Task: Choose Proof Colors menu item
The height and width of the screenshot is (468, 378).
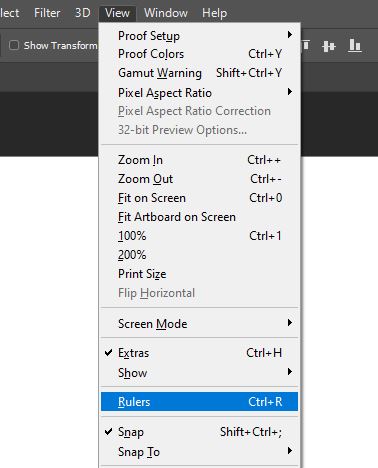Action: (x=199, y=54)
